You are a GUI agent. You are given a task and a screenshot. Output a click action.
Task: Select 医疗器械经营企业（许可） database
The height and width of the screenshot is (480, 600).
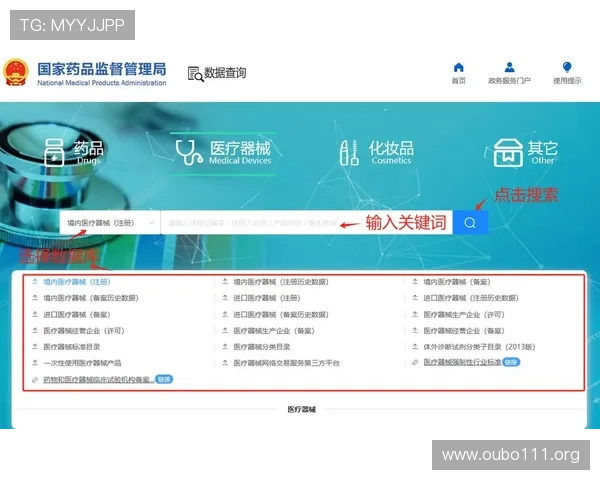pos(84,331)
